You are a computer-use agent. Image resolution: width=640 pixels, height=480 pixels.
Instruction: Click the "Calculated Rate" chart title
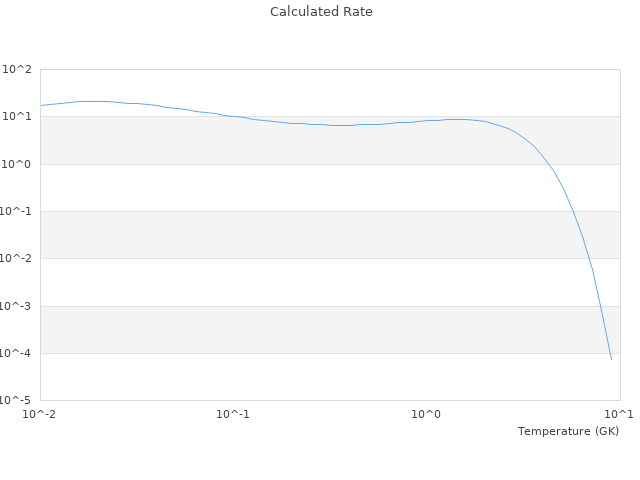pyautogui.click(x=321, y=12)
